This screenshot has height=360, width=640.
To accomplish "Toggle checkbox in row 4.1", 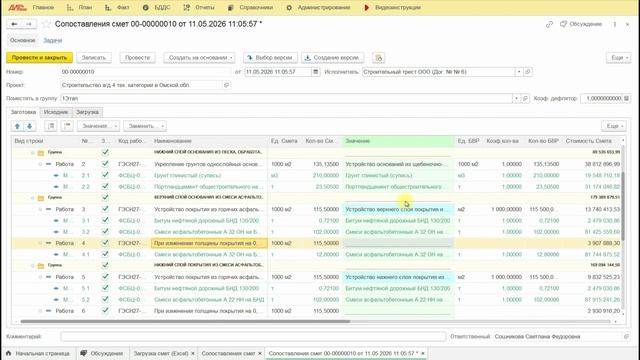I will tap(105, 254).
